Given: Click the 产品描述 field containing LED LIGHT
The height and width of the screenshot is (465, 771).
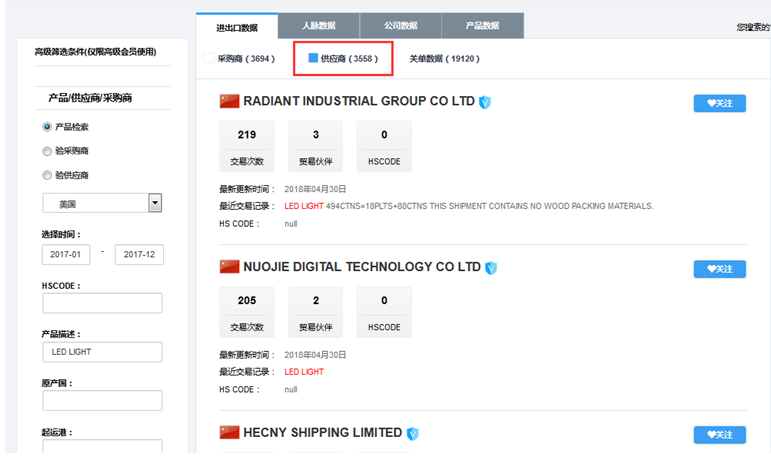Looking at the screenshot, I should 102,352.
